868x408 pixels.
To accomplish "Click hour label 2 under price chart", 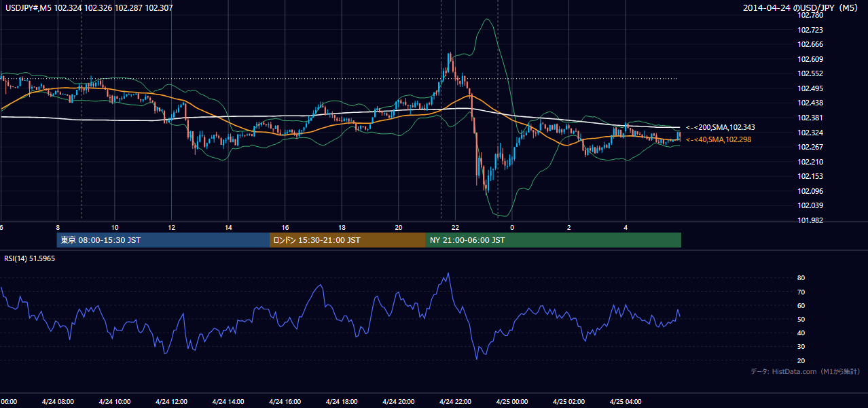I will point(569,227).
